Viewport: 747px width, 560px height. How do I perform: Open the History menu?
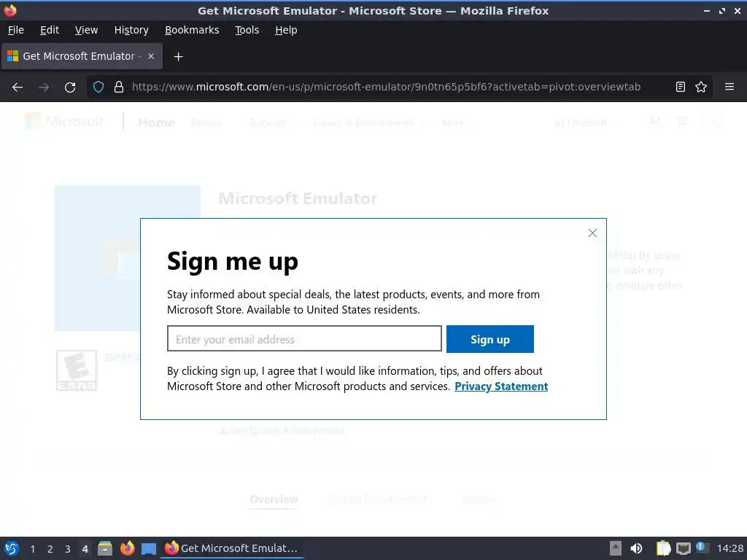[x=131, y=30]
